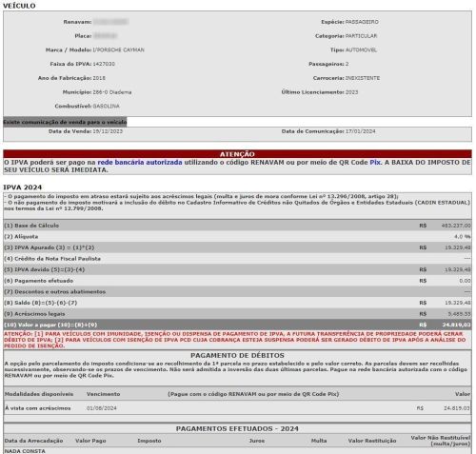Image resolution: width=476 pixels, height=454 pixels.
Task: Select '(4) Crédito da Nota Fiscal Paulista' row
Action: (237, 259)
